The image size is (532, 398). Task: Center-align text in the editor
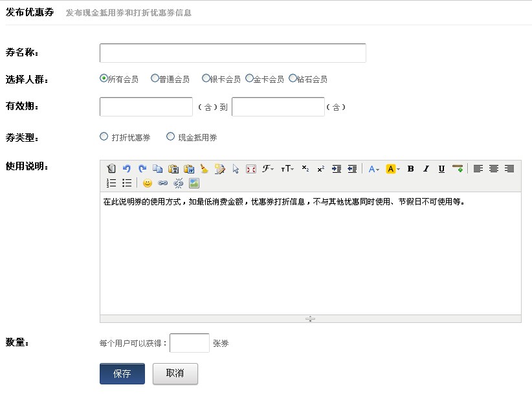[x=494, y=169]
